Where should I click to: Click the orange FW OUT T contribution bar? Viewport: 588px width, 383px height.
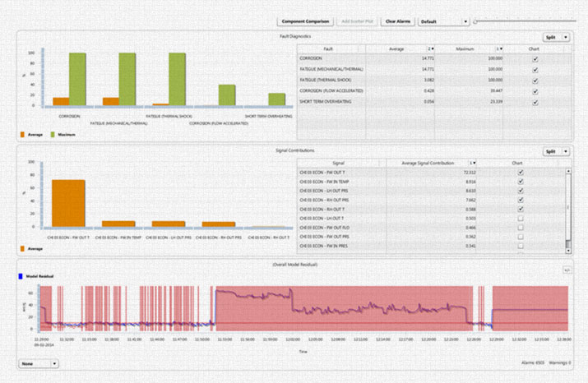tap(68, 203)
